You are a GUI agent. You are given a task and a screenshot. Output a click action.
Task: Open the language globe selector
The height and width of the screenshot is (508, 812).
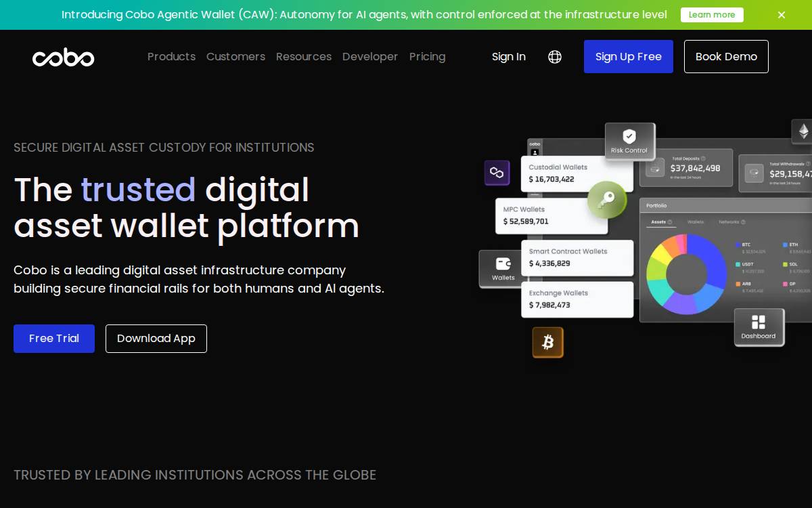coord(555,57)
